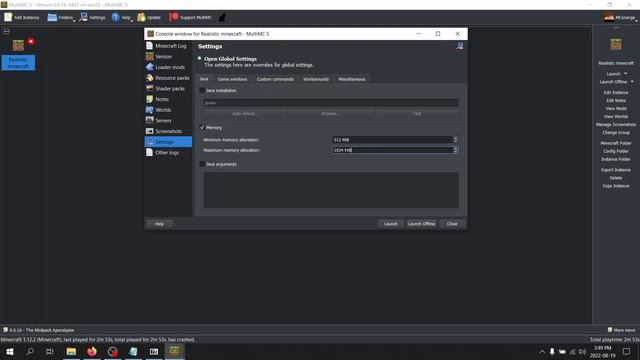The width and height of the screenshot is (640, 360).
Task: Click the maximum memory allocation field
Action: coord(392,150)
